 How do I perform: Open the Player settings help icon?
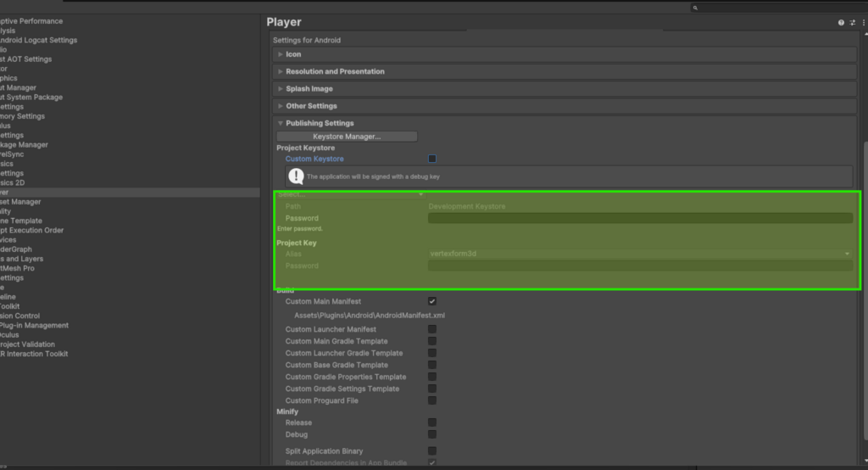click(x=841, y=23)
